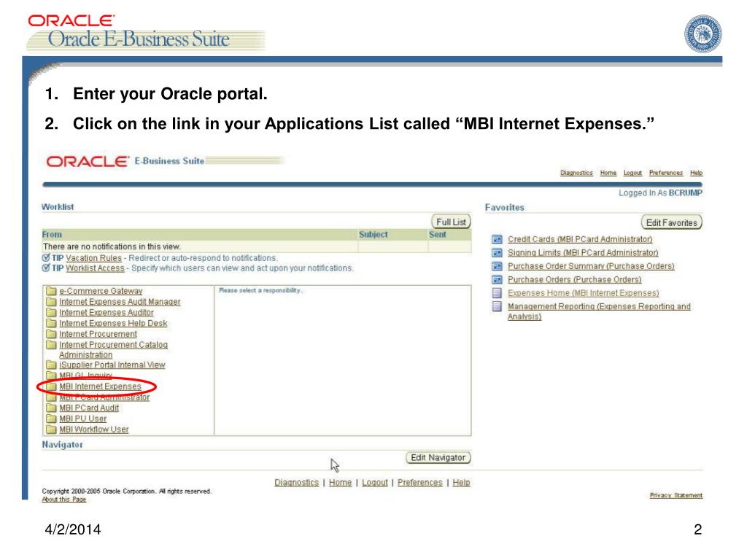Open the About this Page link
Viewport: 747px width, 560px height.
coord(64,499)
